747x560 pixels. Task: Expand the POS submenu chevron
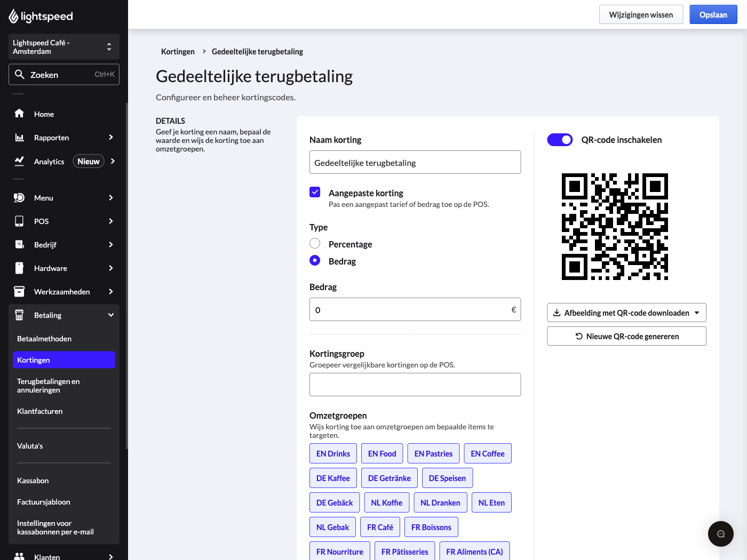click(111, 221)
